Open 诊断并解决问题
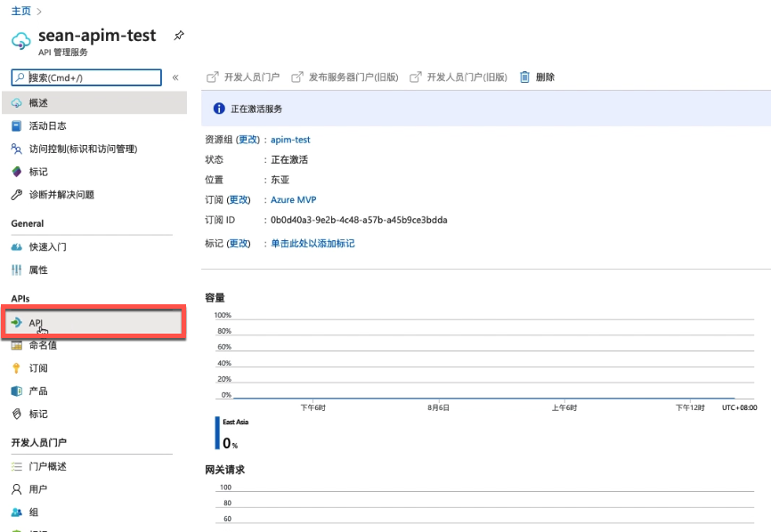The width and height of the screenshot is (771, 532). [x=62, y=195]
